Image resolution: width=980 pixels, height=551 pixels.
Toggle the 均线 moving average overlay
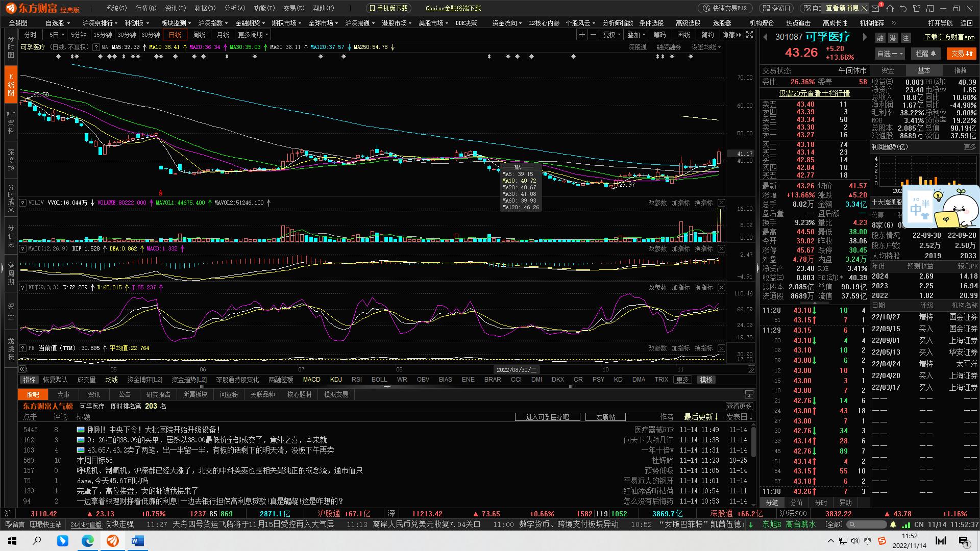(x=111, y=380)
